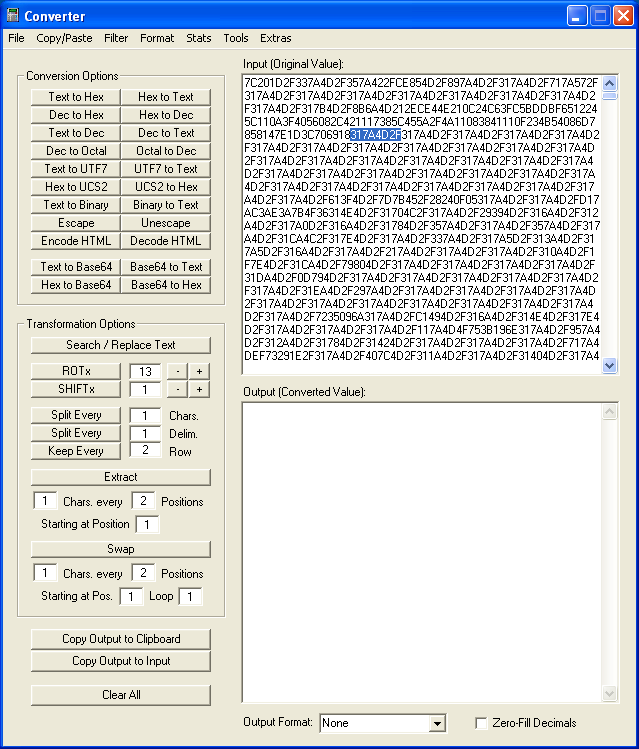Open the Filter menu

[116, 38]
